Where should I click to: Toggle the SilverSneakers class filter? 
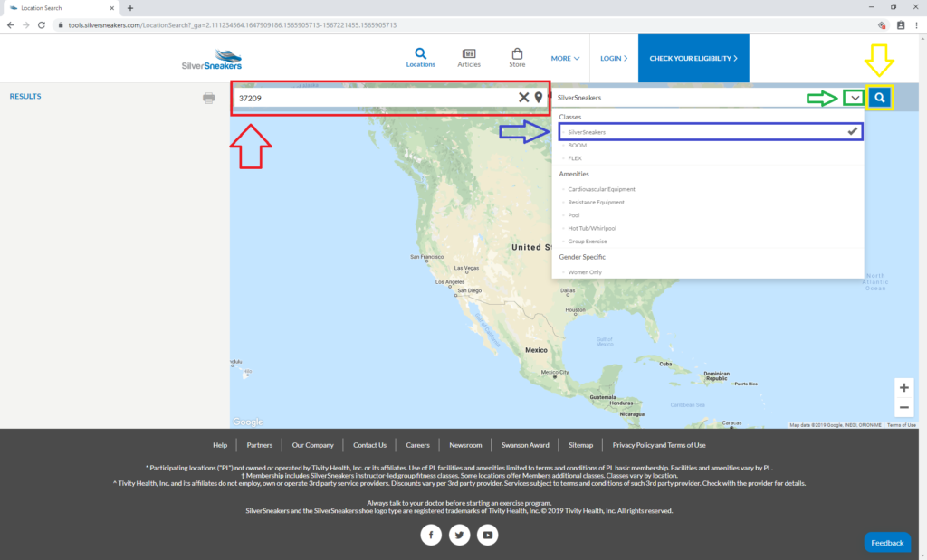711,132
